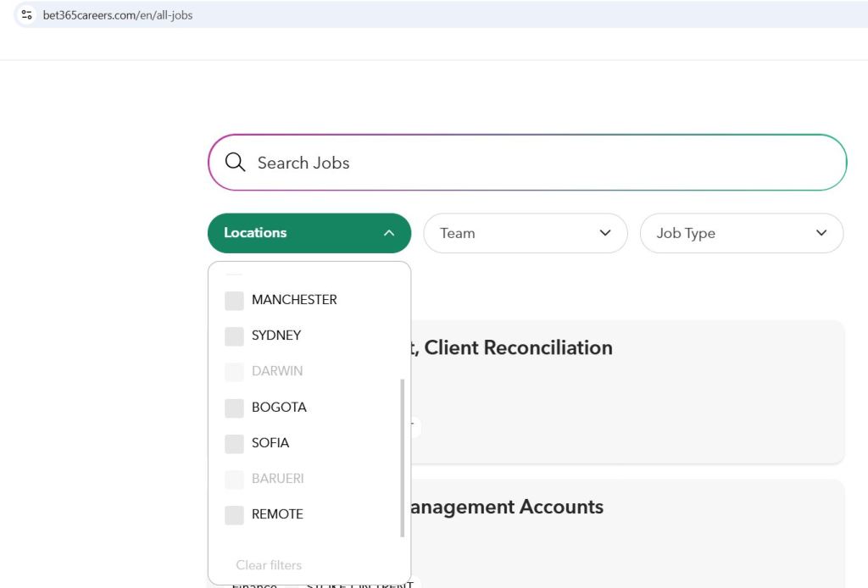Tick the MANCHESTER location checkbox
The width and height of the screenshot is (868, 588).
click(234, 300)
